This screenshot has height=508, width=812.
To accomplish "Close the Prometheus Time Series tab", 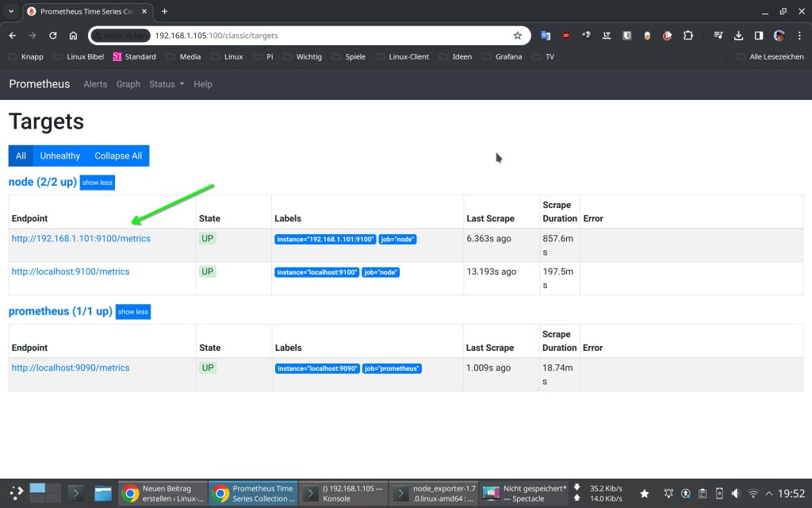I will [144, 11].
